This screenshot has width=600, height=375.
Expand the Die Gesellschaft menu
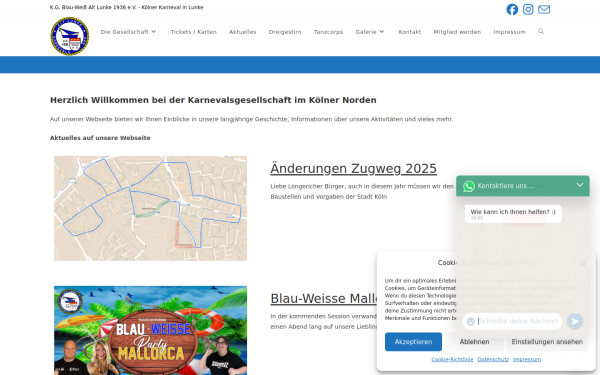[129, 32]
